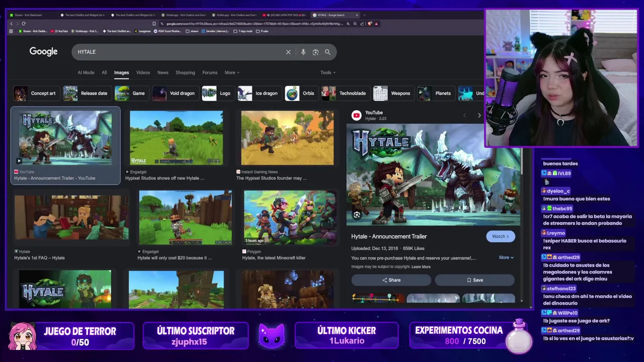
Task: Expand description with the More chevron
Action: click(x=506, y=257)
